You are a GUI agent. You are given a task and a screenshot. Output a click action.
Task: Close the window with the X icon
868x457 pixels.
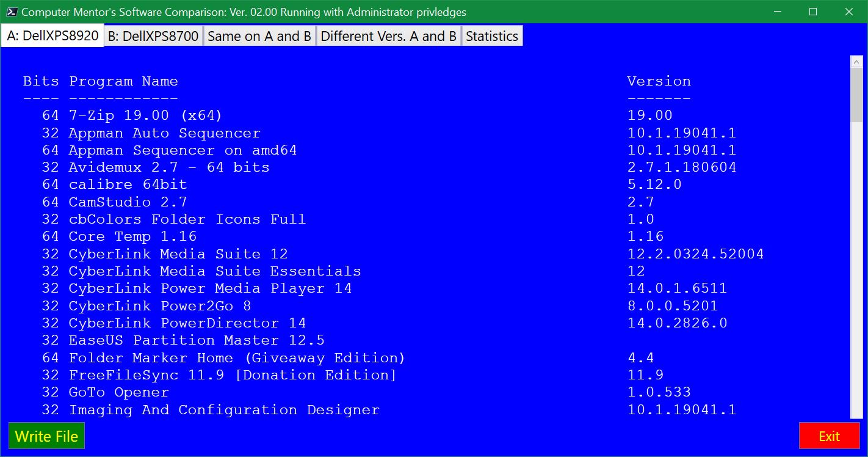(849, 12)
